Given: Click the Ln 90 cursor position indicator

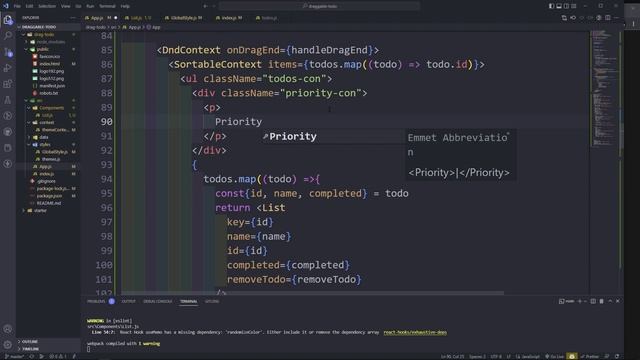Looking at the screenshot, I should click(x=452, y=356).
